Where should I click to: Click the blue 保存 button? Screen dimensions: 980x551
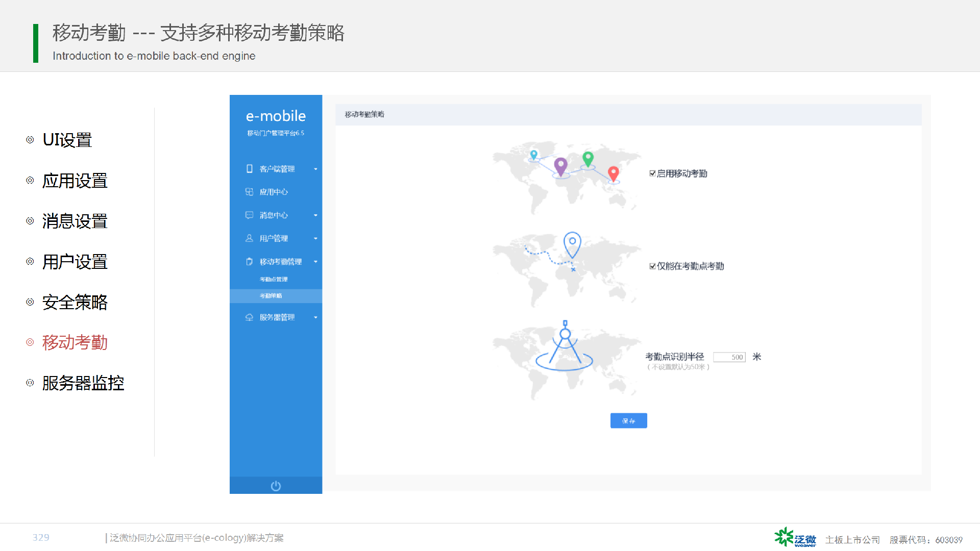pyautogui.click(x=628, y=421)
